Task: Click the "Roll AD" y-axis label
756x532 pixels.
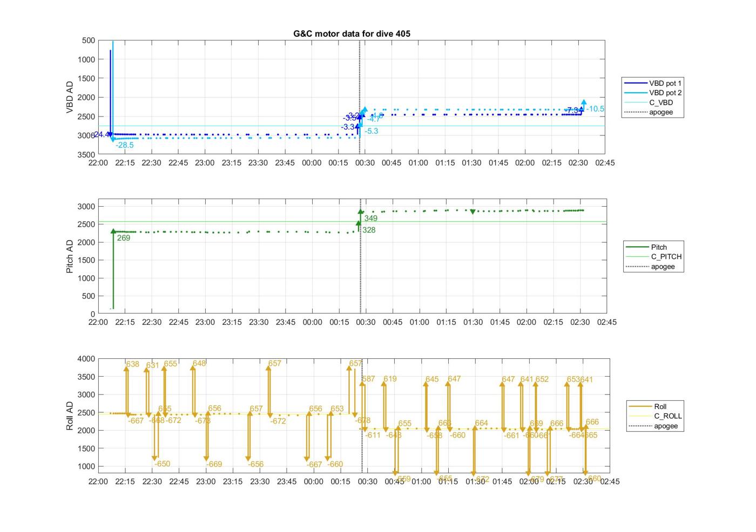Action: [x=70, y=415]
